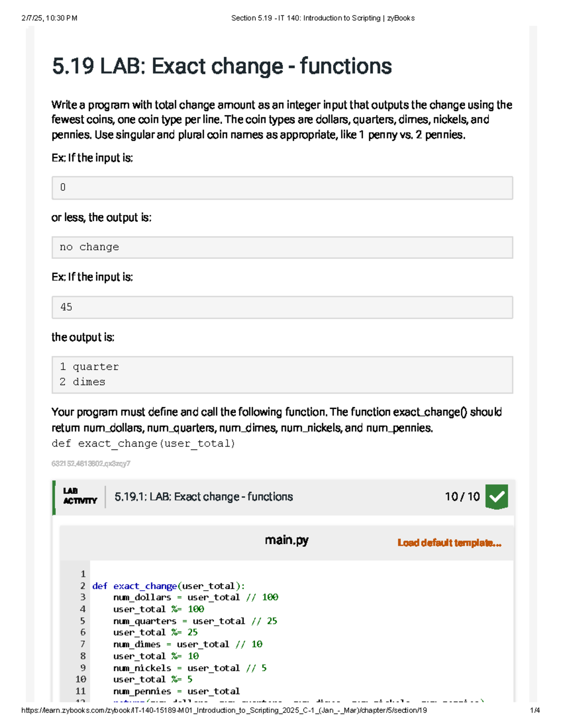Click line number 2 in editor gutter
The image size is (563, 728).
coord(83,586)
